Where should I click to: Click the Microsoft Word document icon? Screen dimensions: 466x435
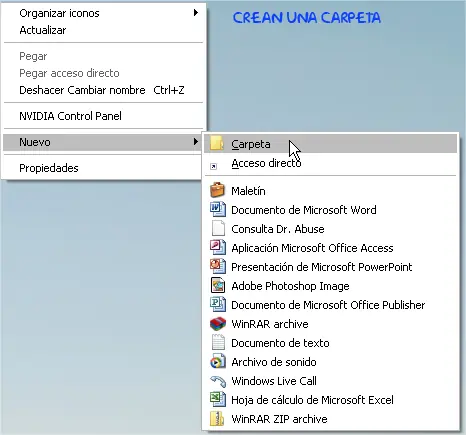pos(218,209)
